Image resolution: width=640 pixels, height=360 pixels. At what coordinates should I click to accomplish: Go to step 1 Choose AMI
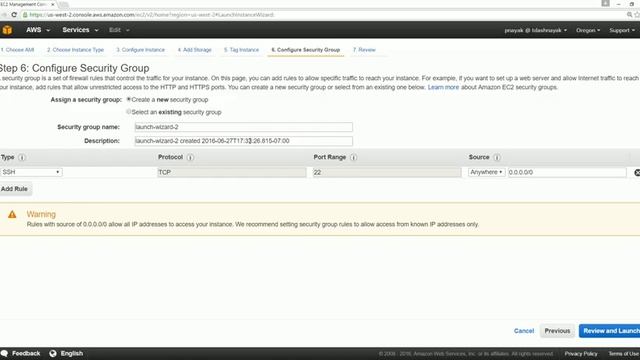[x=18, y=50]
